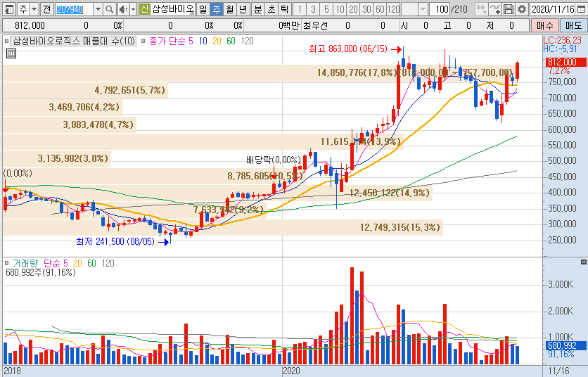Image resolution: width=588 pixels, height=377 pixels.
Task: Click 삼성바이오로직스 매물대 수(10) legend
Action: click(x=73, y=41)
